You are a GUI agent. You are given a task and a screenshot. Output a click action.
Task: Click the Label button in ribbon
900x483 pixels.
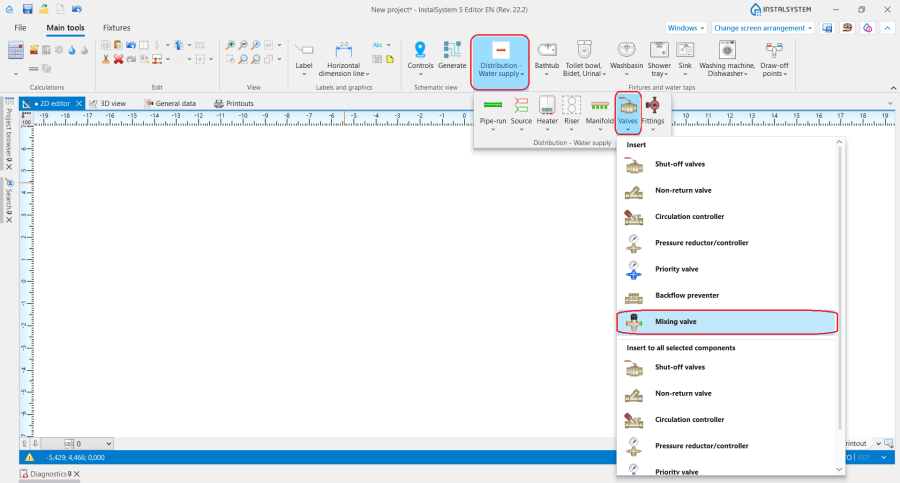coord(304,59)
